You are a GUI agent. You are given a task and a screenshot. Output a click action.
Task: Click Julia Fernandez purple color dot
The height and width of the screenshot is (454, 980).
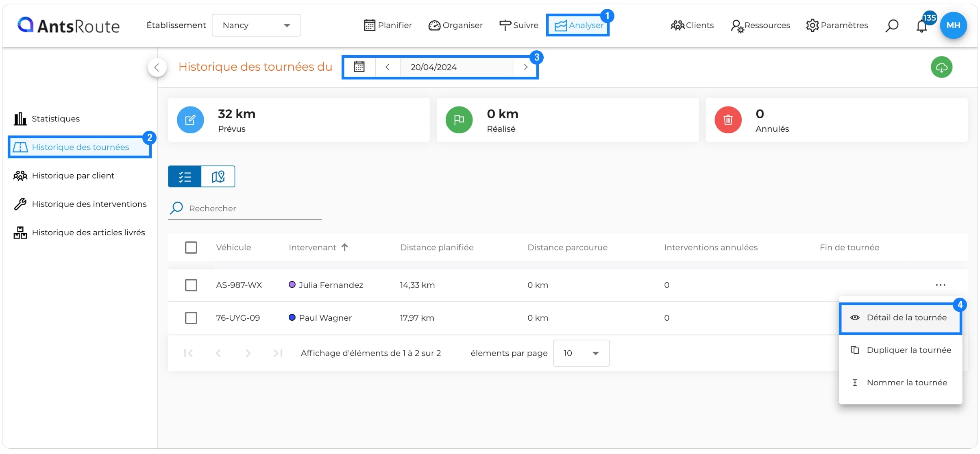pyautogui.click(x=292, y=285)
